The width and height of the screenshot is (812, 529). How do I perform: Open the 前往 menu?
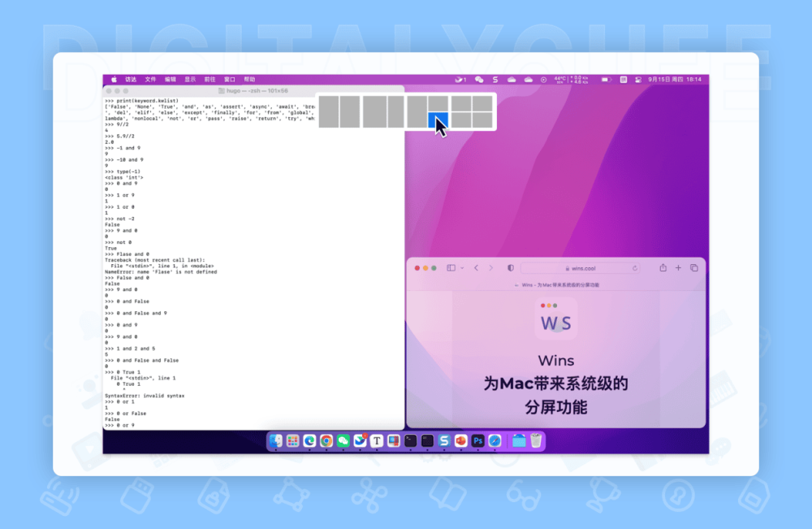tap(209, 80)
